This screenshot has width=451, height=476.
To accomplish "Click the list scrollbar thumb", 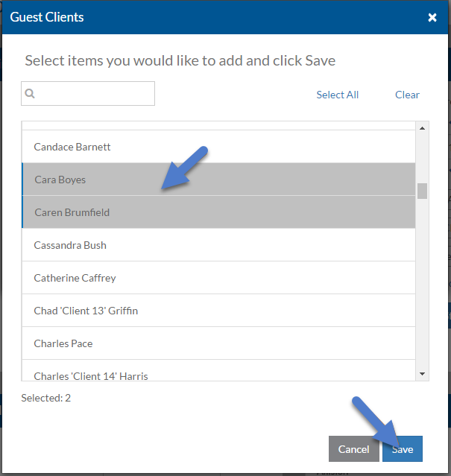I will point(422,191).
